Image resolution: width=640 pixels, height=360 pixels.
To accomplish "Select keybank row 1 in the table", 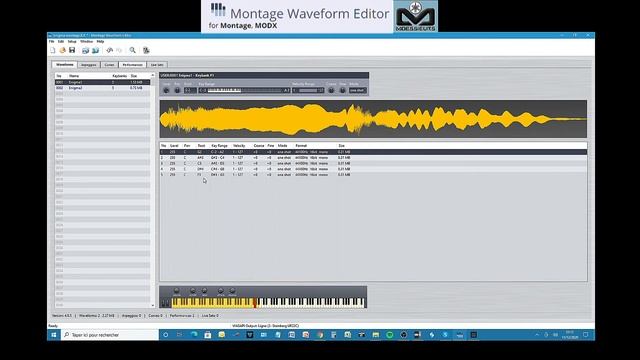I will pos(373,152).
